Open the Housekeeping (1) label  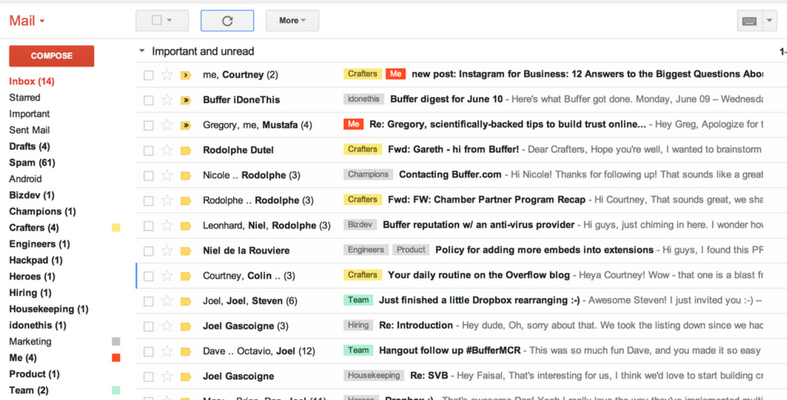coord(49,309)
